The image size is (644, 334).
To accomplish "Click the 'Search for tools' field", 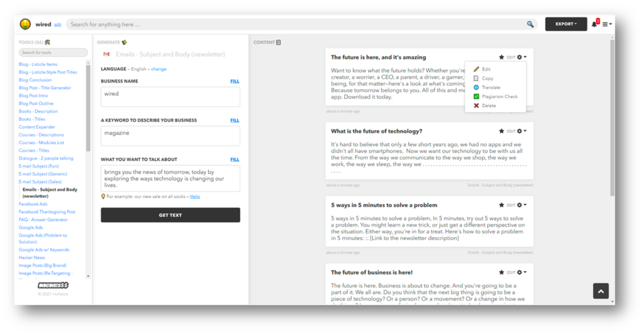I will click(53, 53).
